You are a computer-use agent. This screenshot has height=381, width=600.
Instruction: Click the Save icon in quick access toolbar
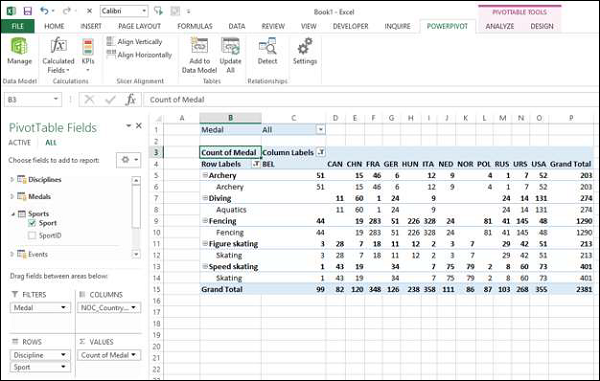pyautogui.click(x=28, y=11)
